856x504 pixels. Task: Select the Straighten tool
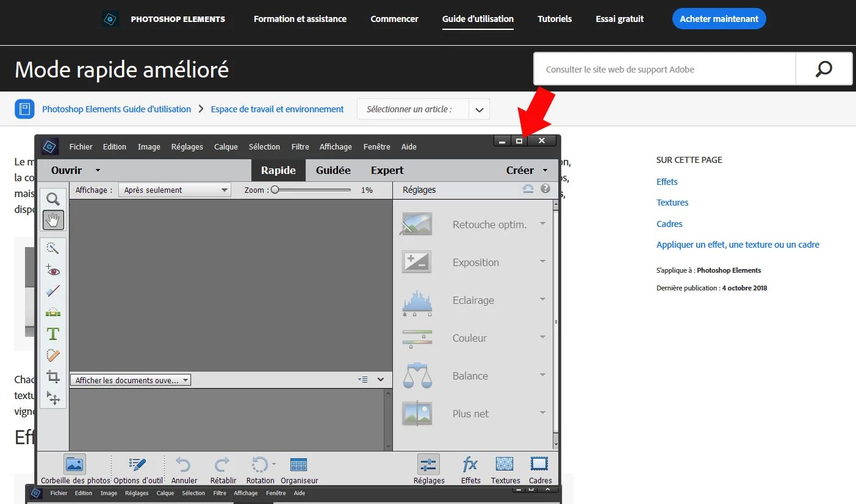pos(53,312)
